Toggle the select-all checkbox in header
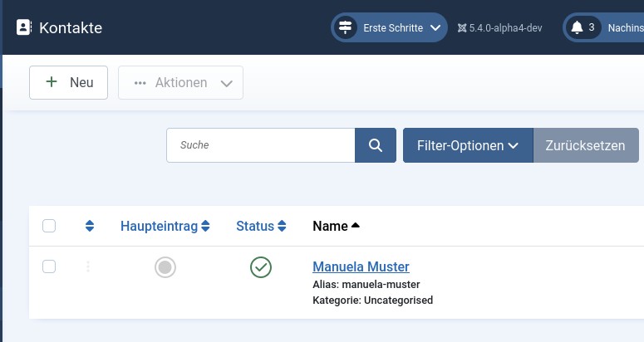644x342 pixels. tap(49, 226)
